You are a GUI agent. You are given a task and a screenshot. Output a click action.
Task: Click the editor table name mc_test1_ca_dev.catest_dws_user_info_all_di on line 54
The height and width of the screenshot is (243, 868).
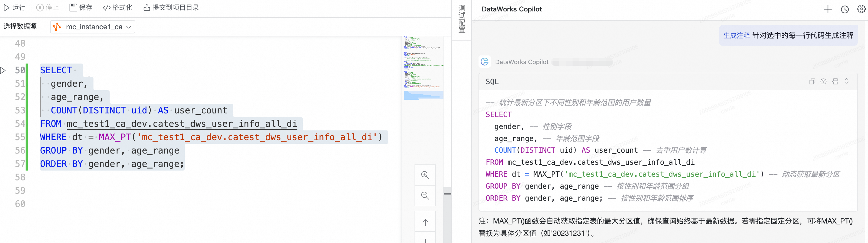pyautogui.click(x=182, y=124)
